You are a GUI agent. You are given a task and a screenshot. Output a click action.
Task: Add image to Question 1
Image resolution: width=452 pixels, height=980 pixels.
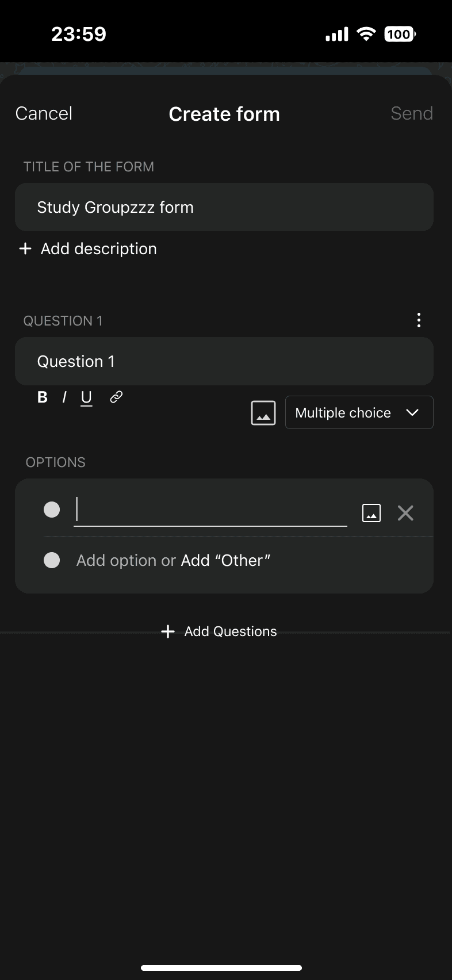(263, 413)
